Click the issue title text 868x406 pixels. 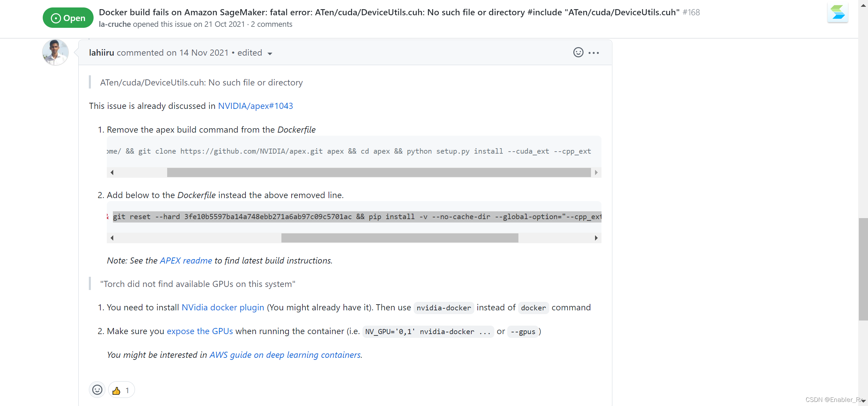tap(389, 12)
